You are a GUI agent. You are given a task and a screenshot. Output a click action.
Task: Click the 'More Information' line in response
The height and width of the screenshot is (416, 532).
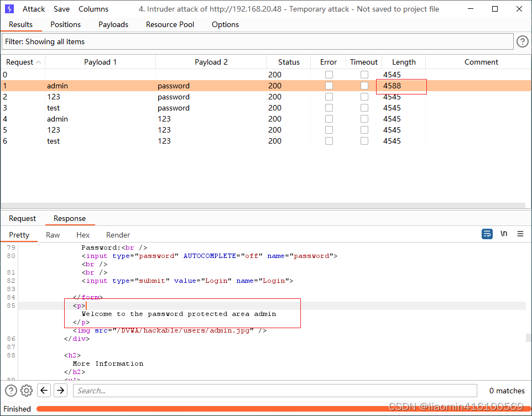coord(108,364)
